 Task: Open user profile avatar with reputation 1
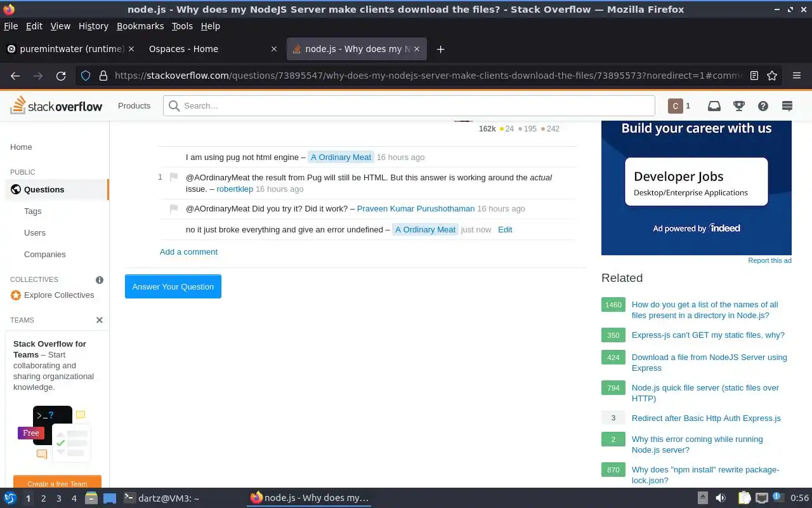point(679,106)
